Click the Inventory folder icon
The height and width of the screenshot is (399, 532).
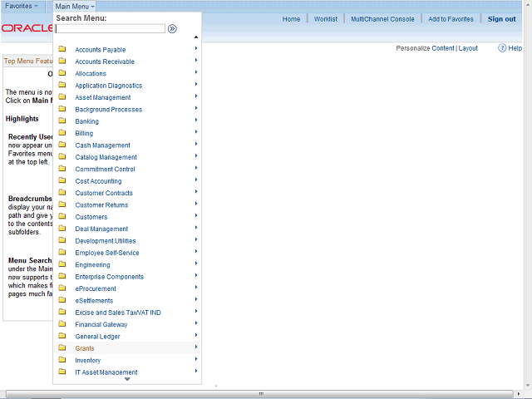[62, 359]
